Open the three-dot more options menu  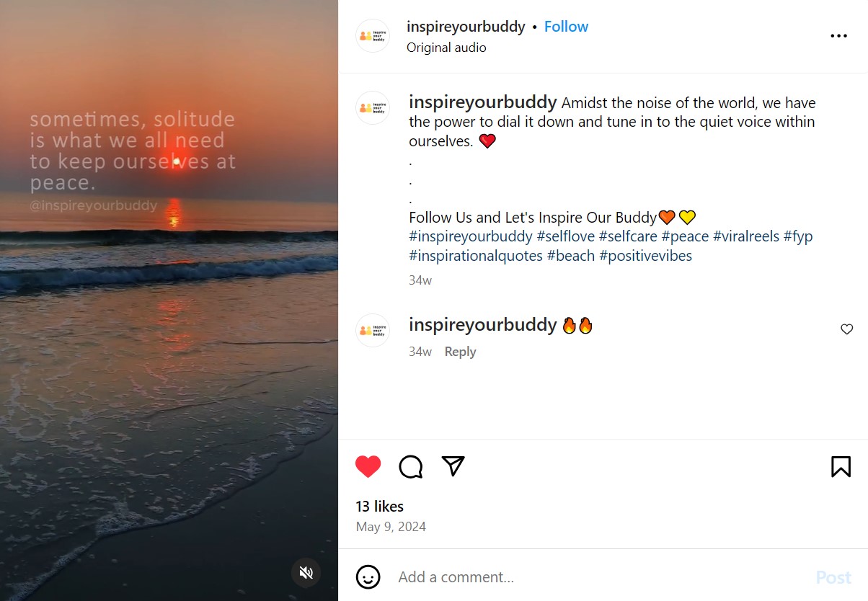point(838,36)
